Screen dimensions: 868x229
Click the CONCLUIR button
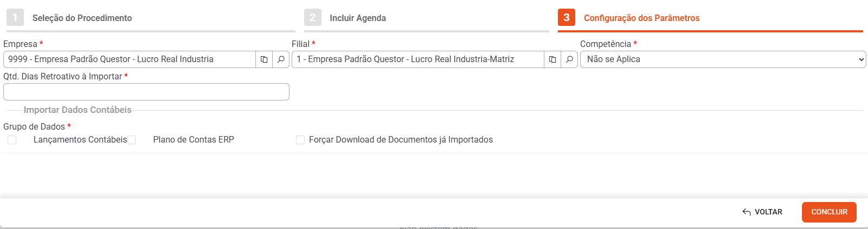[829, 212]
